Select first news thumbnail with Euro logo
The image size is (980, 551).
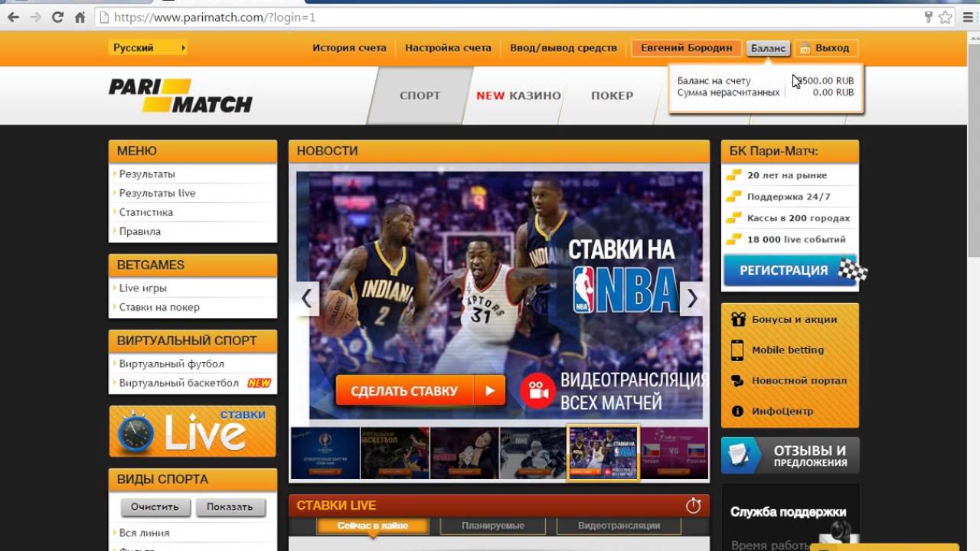[x=325, y=453]
